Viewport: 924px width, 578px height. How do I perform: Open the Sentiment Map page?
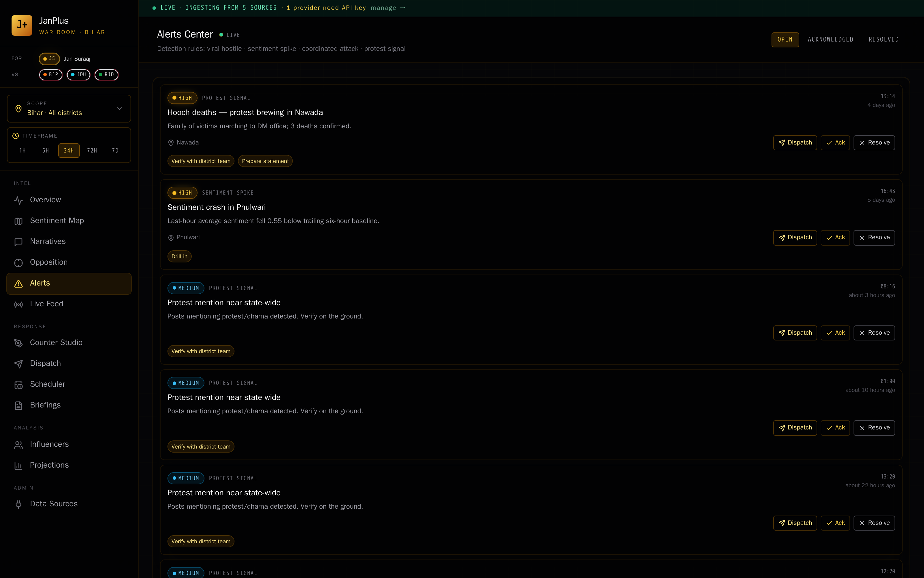point(69,221)
